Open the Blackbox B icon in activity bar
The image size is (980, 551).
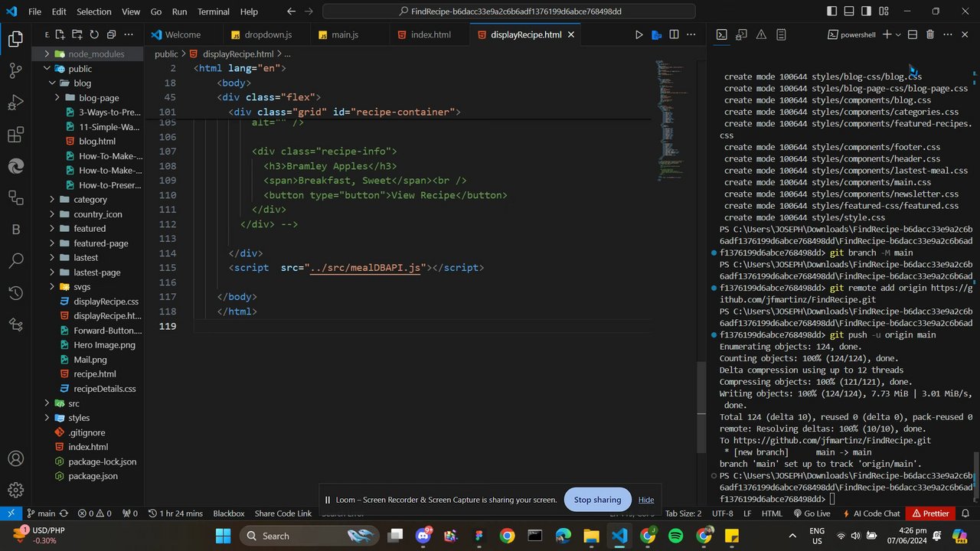point(15,230)
